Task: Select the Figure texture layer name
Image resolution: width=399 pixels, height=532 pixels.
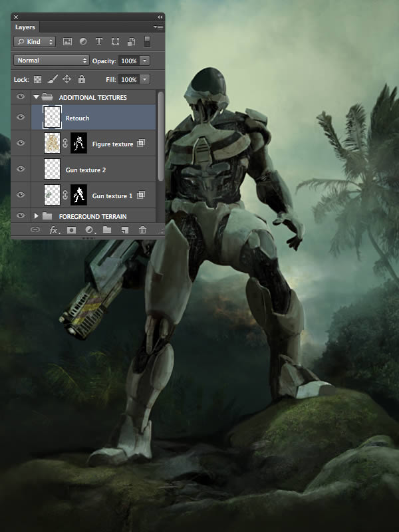Action: 112,144
